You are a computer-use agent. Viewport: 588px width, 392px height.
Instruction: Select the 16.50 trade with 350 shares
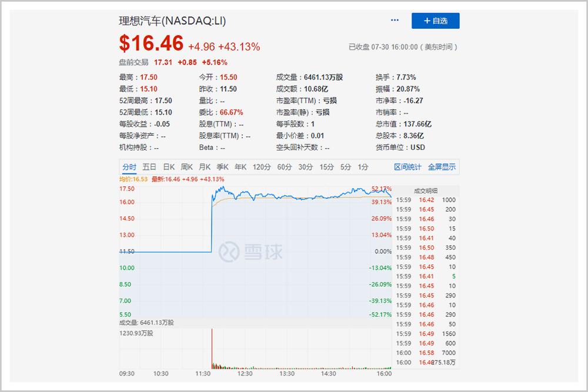[x=426, y=247]
